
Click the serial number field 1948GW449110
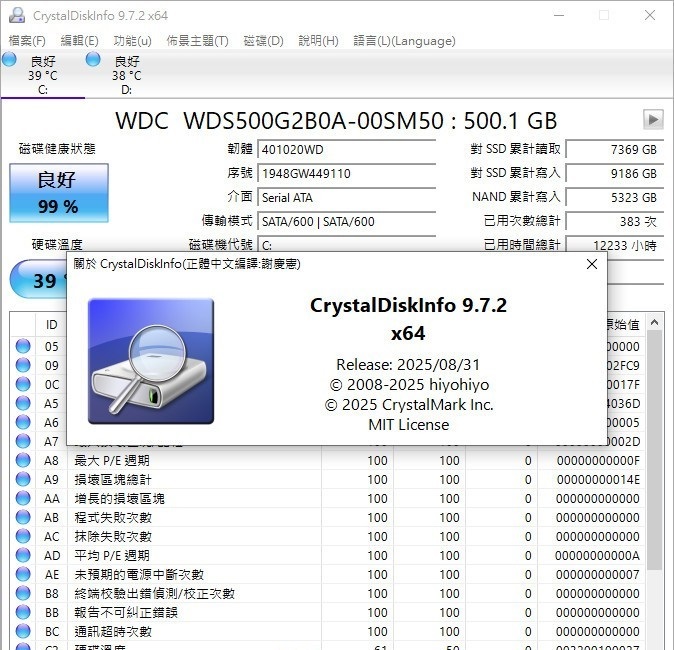point(346,174)
